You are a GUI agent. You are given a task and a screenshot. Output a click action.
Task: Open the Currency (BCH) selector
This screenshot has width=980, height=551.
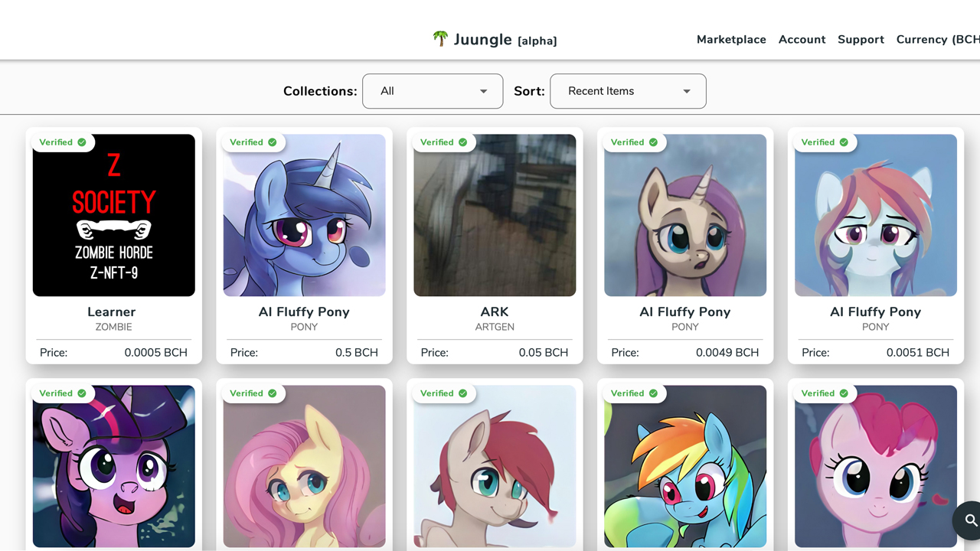click(937, 40)
